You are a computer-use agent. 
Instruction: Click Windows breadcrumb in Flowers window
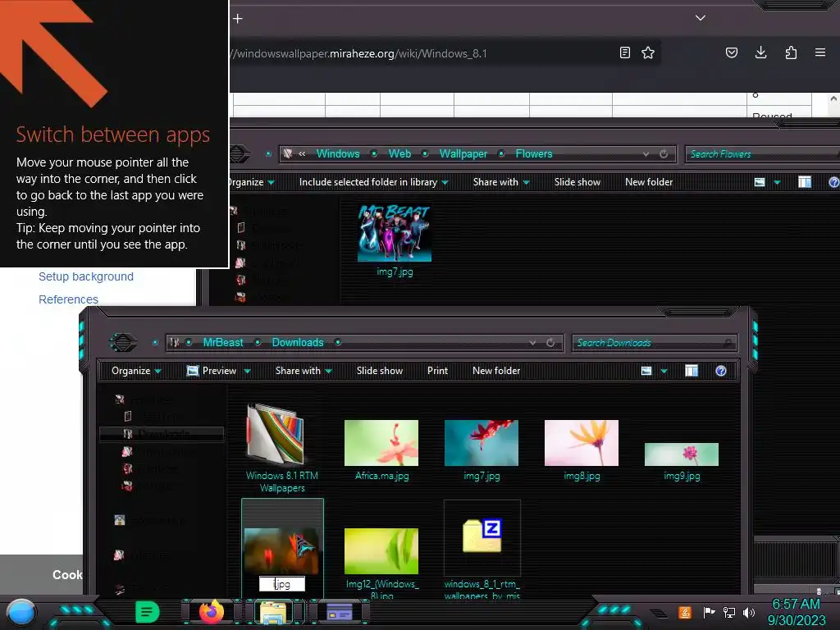pos(338,153)
